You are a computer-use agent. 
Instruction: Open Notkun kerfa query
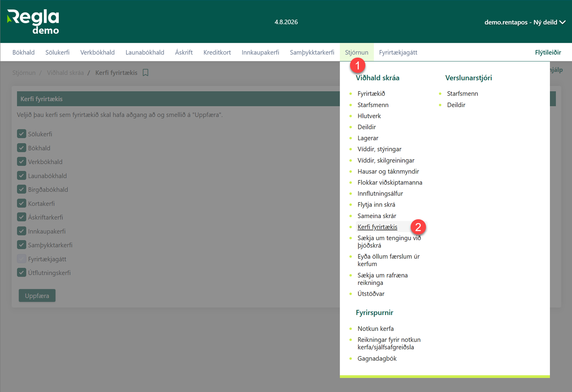tap(375, 328)
